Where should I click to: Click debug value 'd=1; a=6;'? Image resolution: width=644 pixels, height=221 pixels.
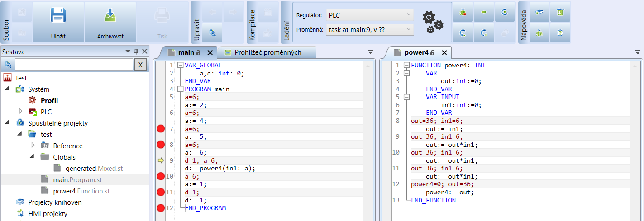point(201,160)
